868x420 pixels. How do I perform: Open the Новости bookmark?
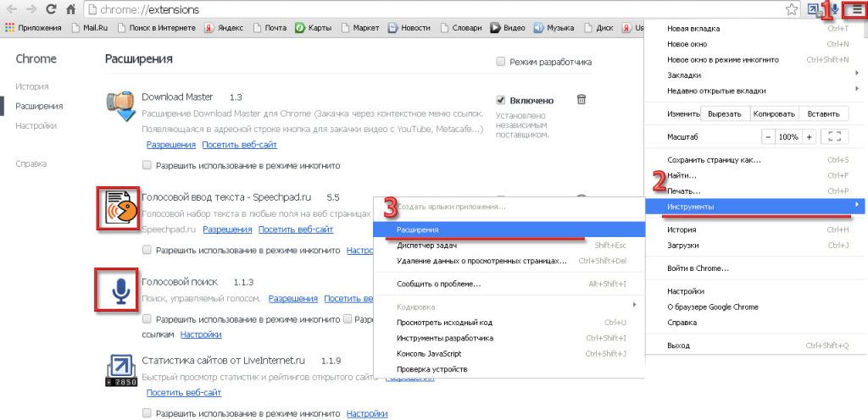[409, 28]
